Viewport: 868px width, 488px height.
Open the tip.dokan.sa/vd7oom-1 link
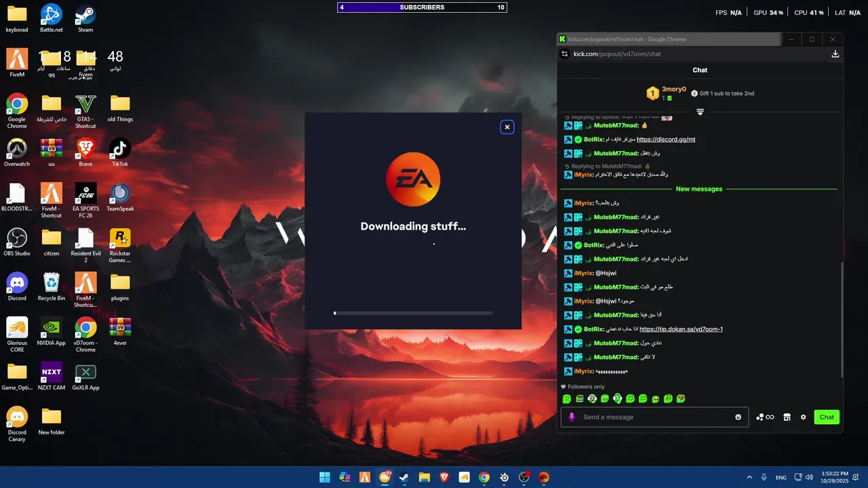pyautogui.click(x=681, y=329)
